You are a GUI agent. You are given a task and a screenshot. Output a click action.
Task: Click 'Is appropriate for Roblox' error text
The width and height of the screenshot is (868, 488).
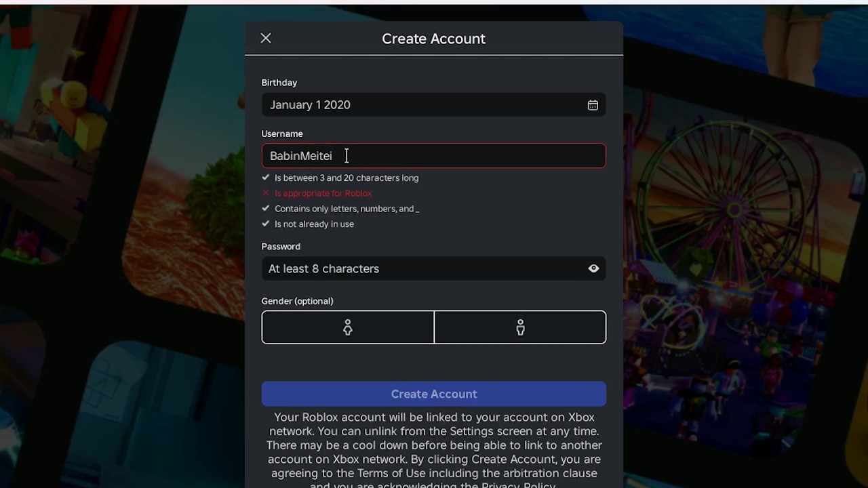point(323,193)
